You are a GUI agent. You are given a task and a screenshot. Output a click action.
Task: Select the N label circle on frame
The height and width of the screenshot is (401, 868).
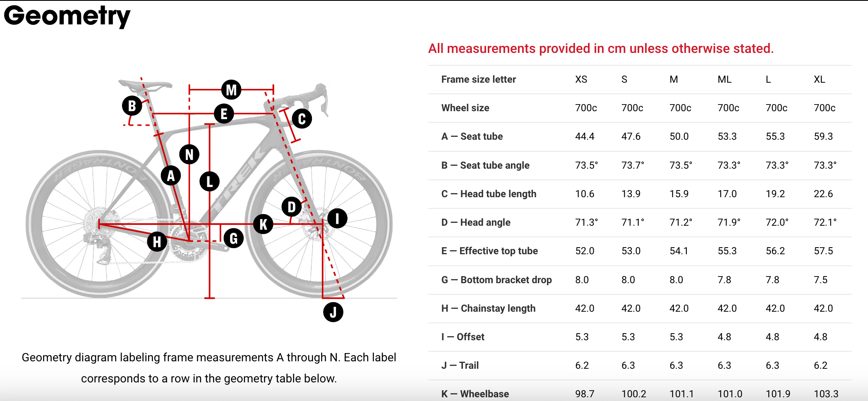(189, 155)
